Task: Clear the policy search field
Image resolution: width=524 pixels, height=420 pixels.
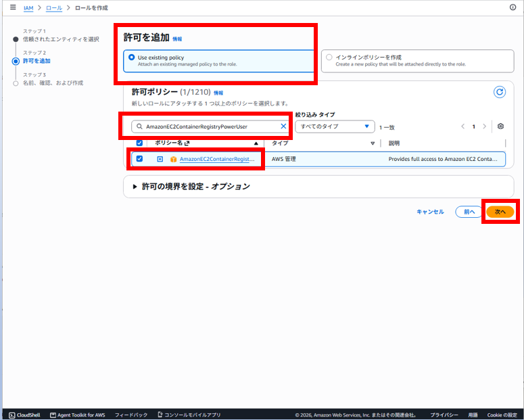Action: pyautogui.click(x=283, y=126)
